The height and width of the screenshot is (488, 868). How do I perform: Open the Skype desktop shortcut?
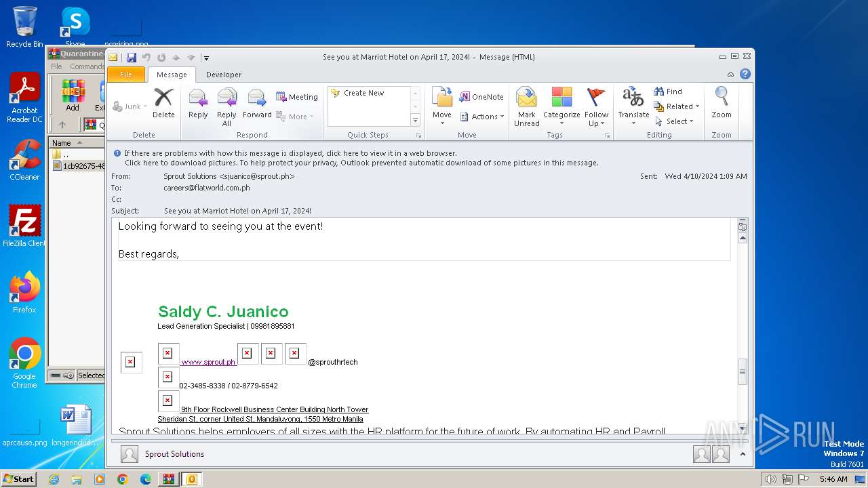tap(75, 26)
